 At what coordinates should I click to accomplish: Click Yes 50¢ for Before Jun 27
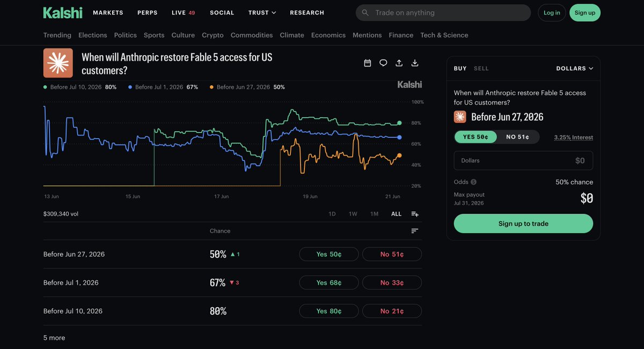click(x=329, y=254)
